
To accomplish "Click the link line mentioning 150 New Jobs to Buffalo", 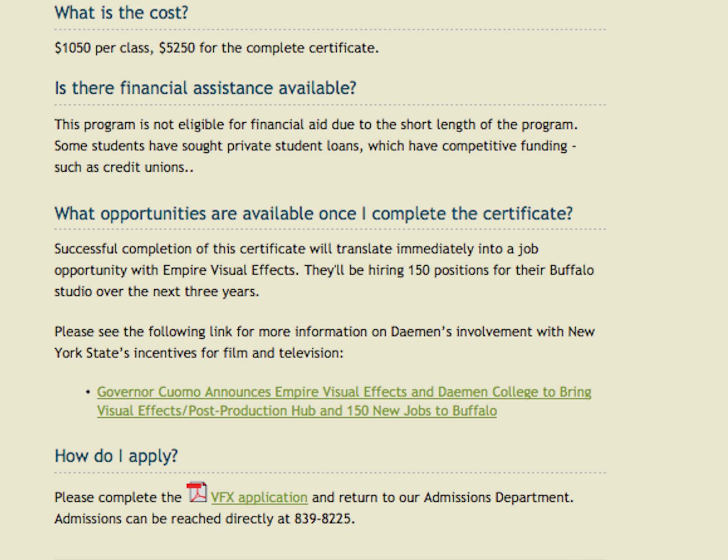I will pyautogui.click(x=297, y=411).
